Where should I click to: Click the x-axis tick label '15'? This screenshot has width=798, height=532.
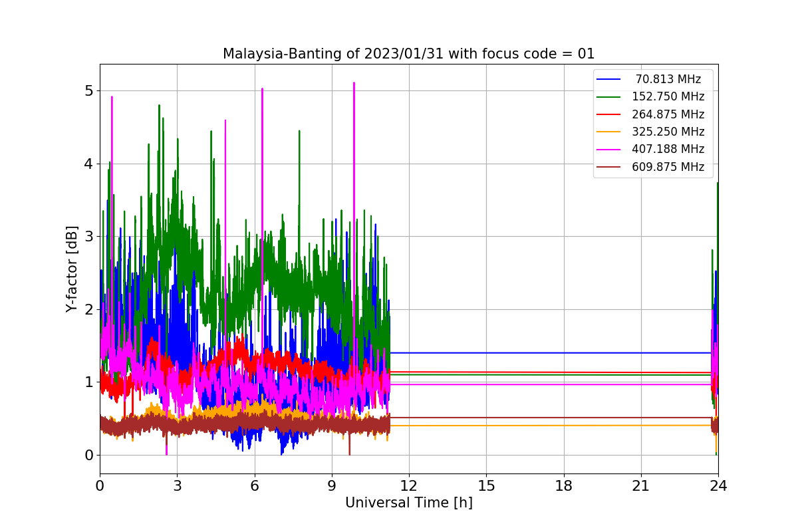(486, 486)
